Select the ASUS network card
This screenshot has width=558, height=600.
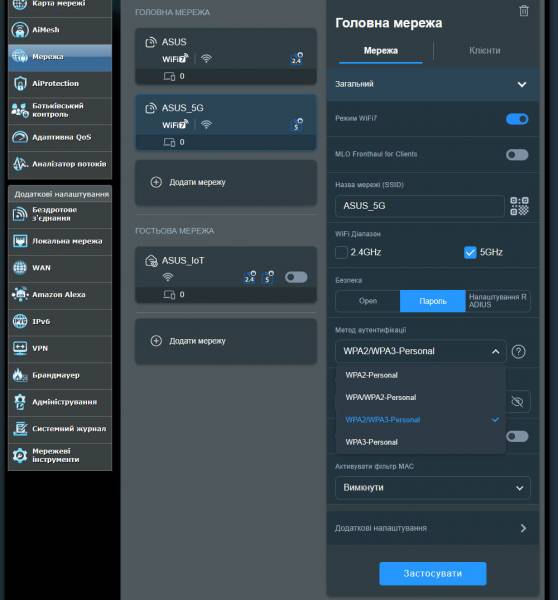coord(226,56)
